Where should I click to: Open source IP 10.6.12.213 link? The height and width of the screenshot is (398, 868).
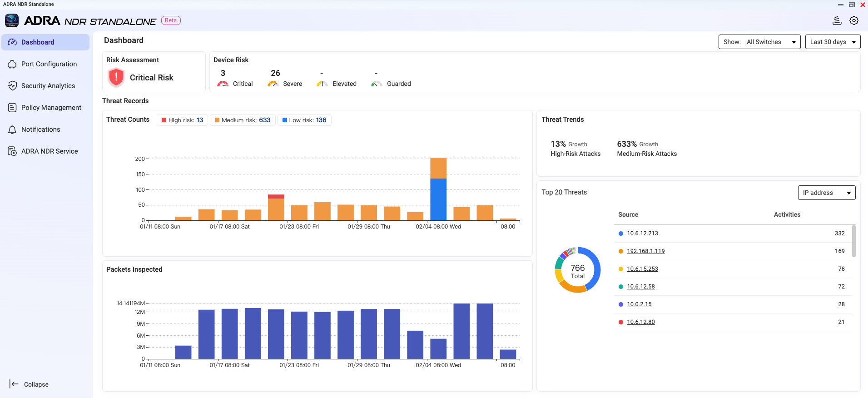tap(642, 234)
